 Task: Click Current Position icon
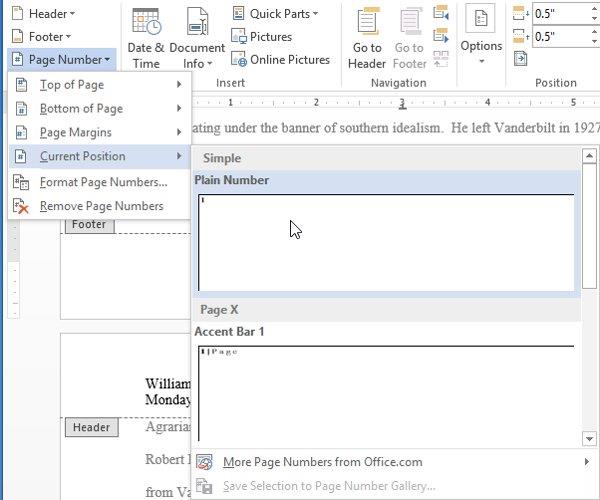coord(21,156)
